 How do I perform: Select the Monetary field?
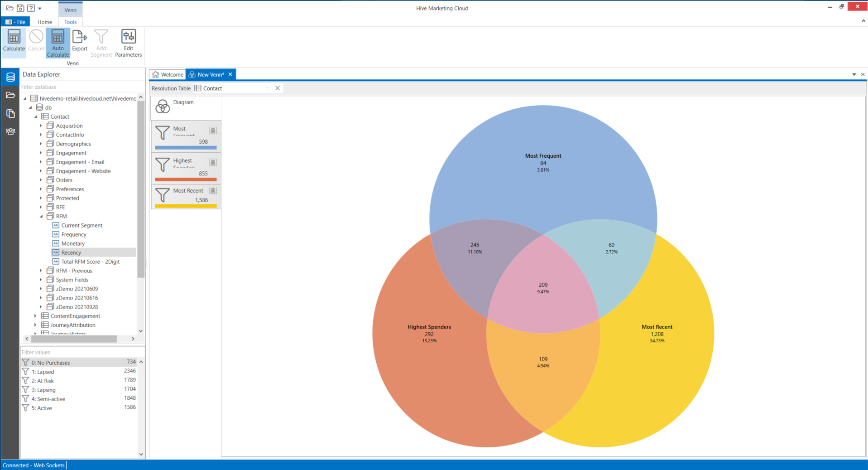(73, 243)
